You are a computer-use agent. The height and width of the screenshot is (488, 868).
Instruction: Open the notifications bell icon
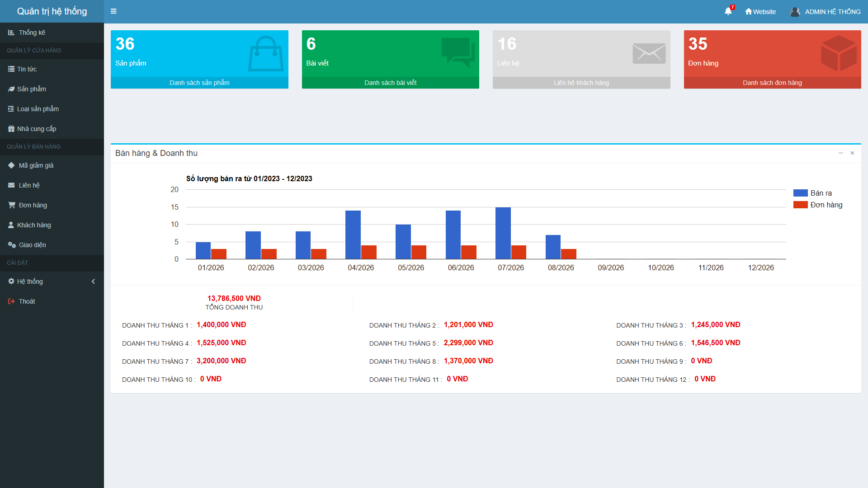728,11
